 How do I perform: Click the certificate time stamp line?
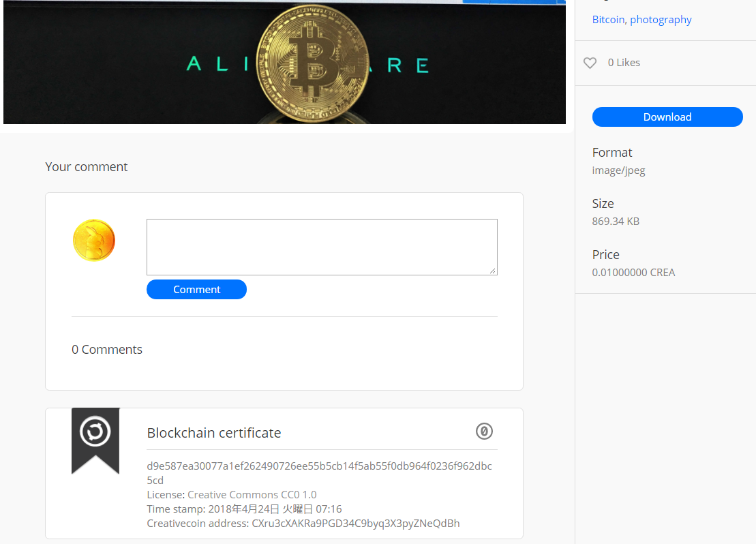[x=245, y=509]
